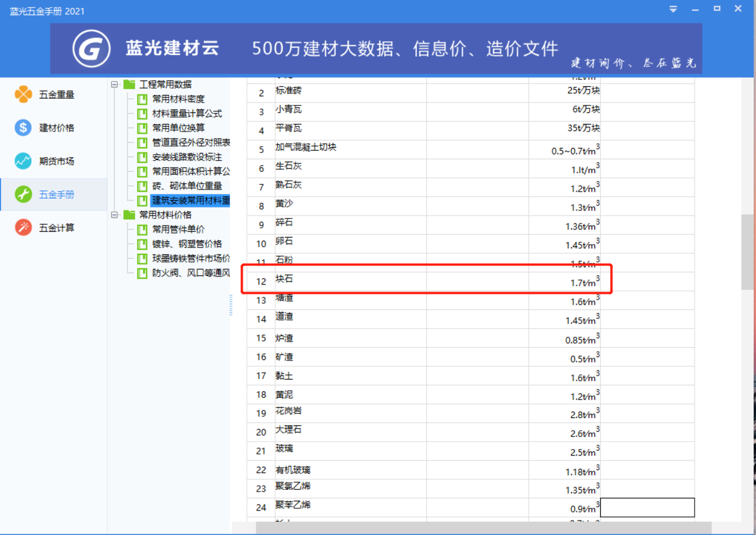Collapse the 常用材料价格 tree node
756x535 pixels.
click(114, 215)
